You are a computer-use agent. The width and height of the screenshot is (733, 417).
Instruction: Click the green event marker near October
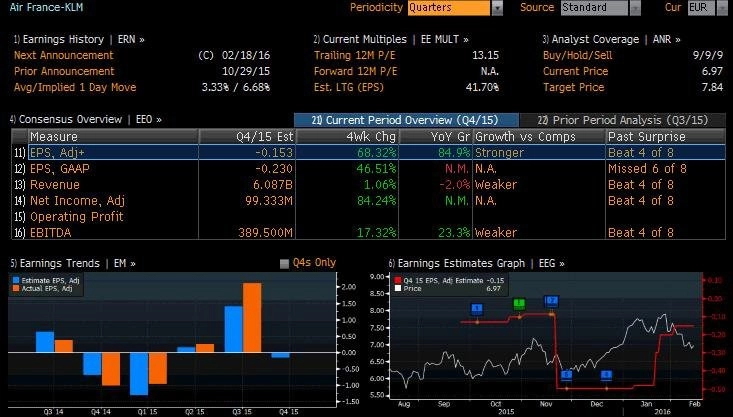(x=519, y=304)
